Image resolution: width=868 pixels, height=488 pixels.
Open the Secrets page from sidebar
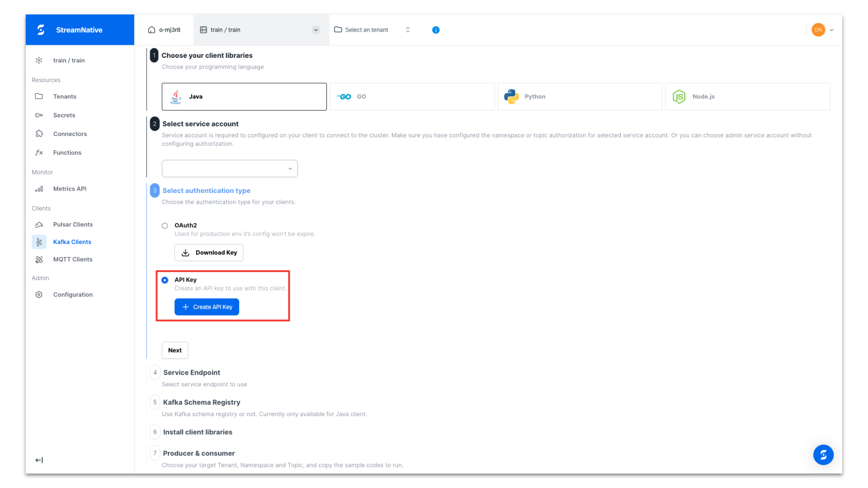[64, 115]
